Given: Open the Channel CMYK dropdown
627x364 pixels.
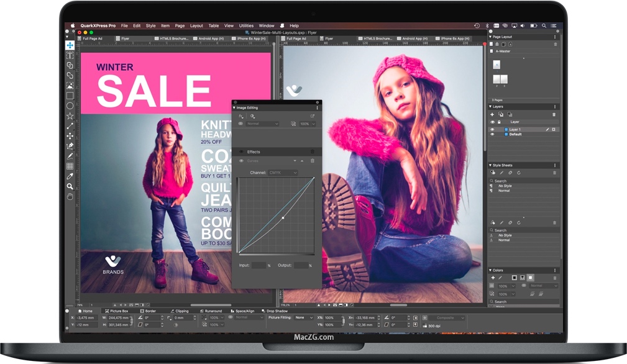Looking at the screenshot, I should pyautogui.click(x=282, y=172).
